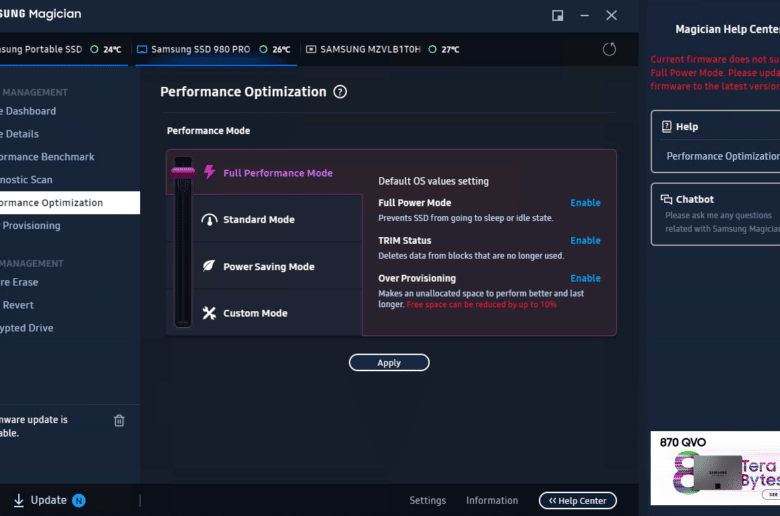Select the Samsung Portable SSD tab
This screenshot has width=780, height=516.
[64, 49]
